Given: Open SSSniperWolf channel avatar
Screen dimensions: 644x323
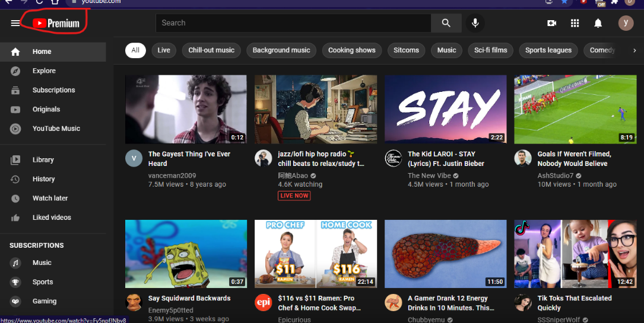Looking at the screenshot, I should click(523, 302).
